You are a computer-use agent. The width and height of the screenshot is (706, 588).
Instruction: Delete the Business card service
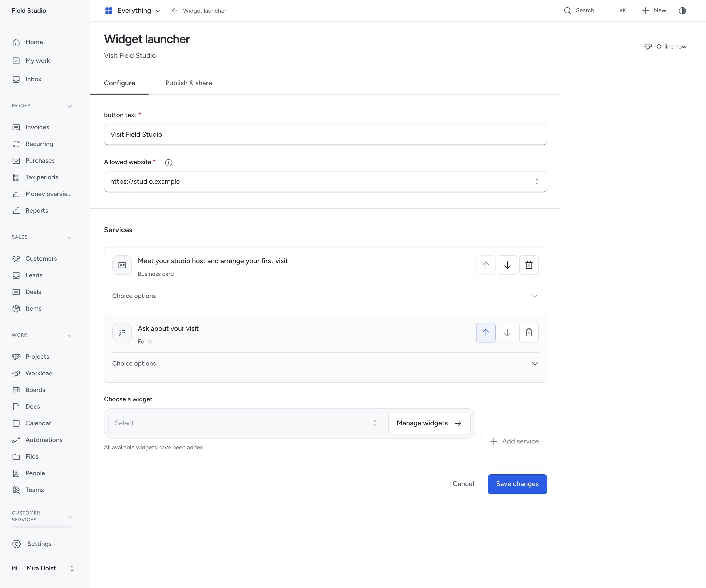pyautogui.click(x=529, y=265)
